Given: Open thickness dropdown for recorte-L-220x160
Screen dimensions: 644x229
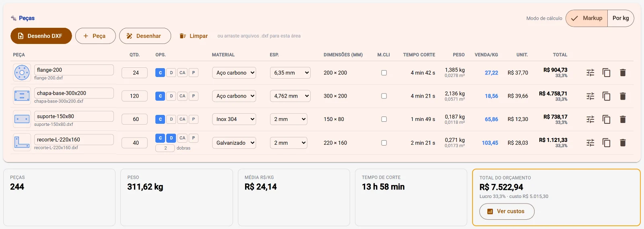Looking at the screenshot, I should click(289, 143).
